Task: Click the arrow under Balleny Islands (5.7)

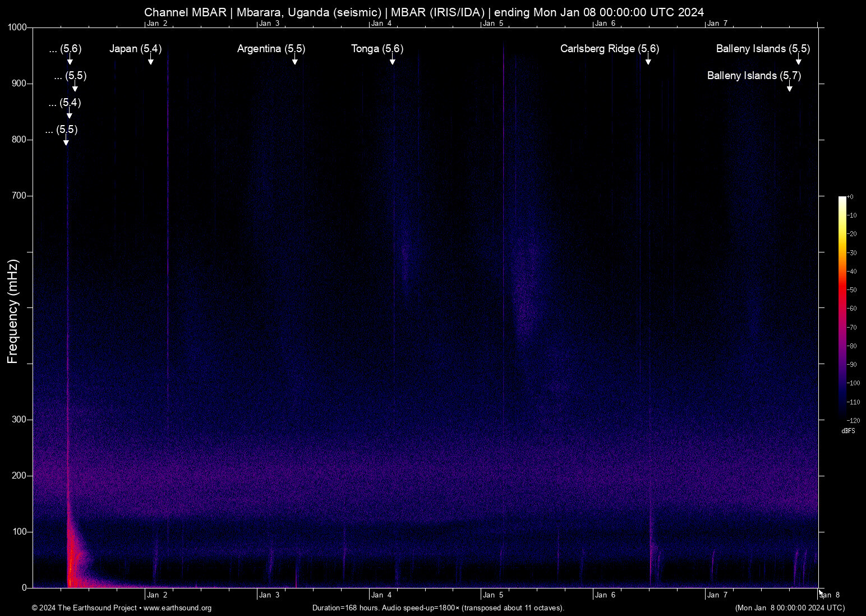Action: 789,88
